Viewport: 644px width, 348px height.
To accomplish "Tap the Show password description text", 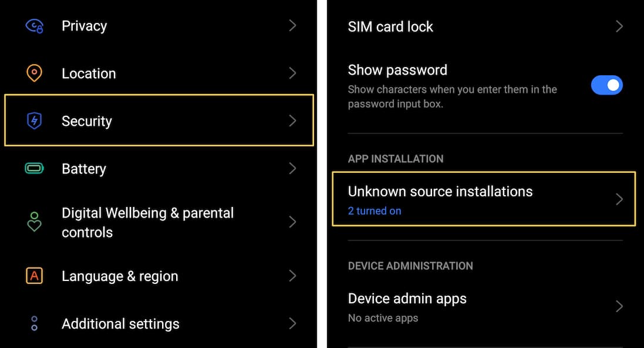I will 452,97.
